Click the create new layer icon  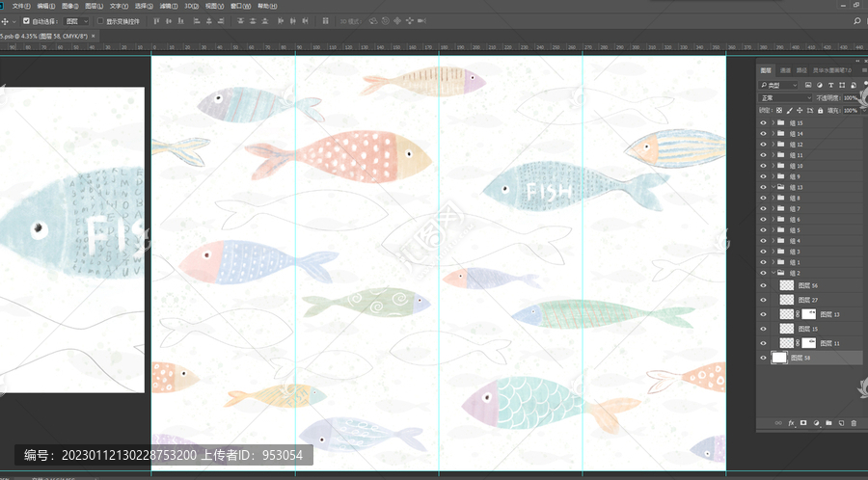click(841, 422)
